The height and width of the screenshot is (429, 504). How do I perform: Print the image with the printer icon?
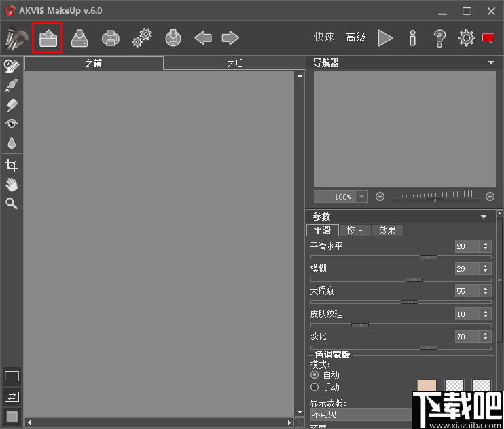pos(111,38)
